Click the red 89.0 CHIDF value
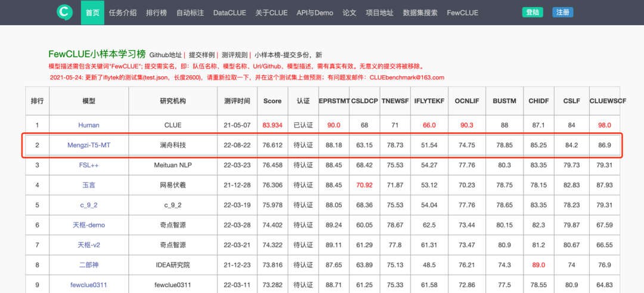This screenshot has height=293, width=644. [538, 265]
